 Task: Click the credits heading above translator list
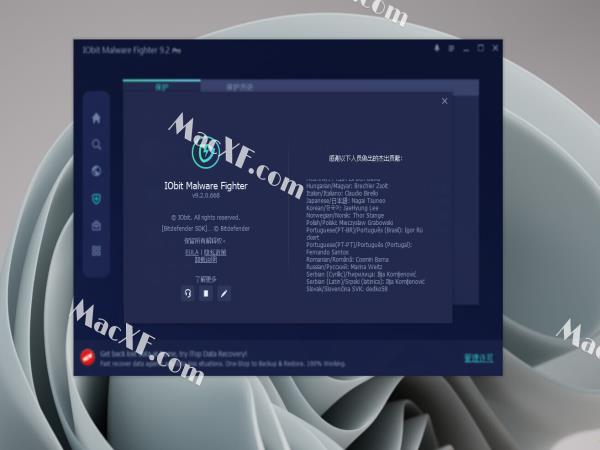pos(365,158)
